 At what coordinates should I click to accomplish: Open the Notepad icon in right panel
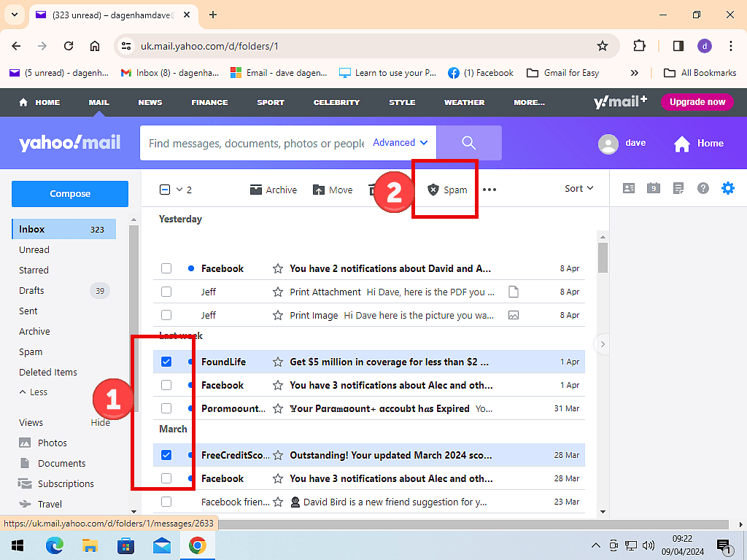coord(678,188)
